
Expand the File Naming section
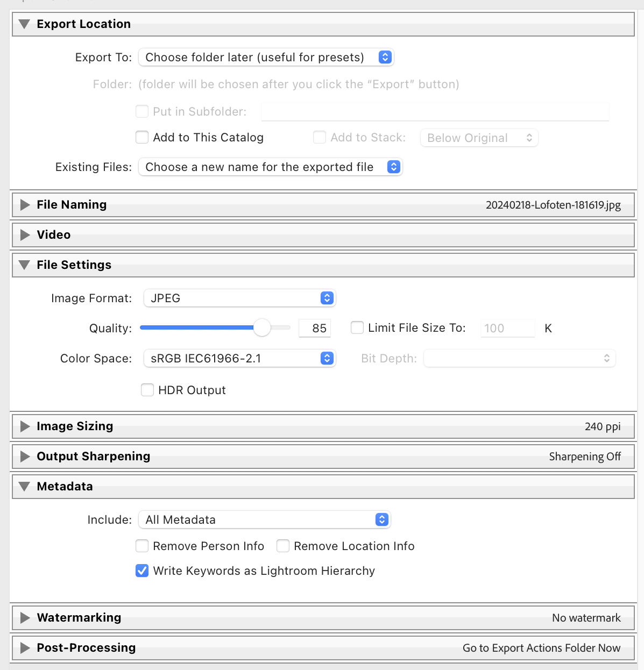(x=24, y=204)
